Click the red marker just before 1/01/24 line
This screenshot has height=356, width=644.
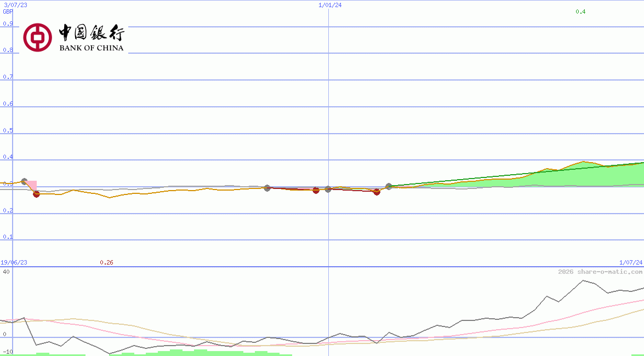(316, 190)
